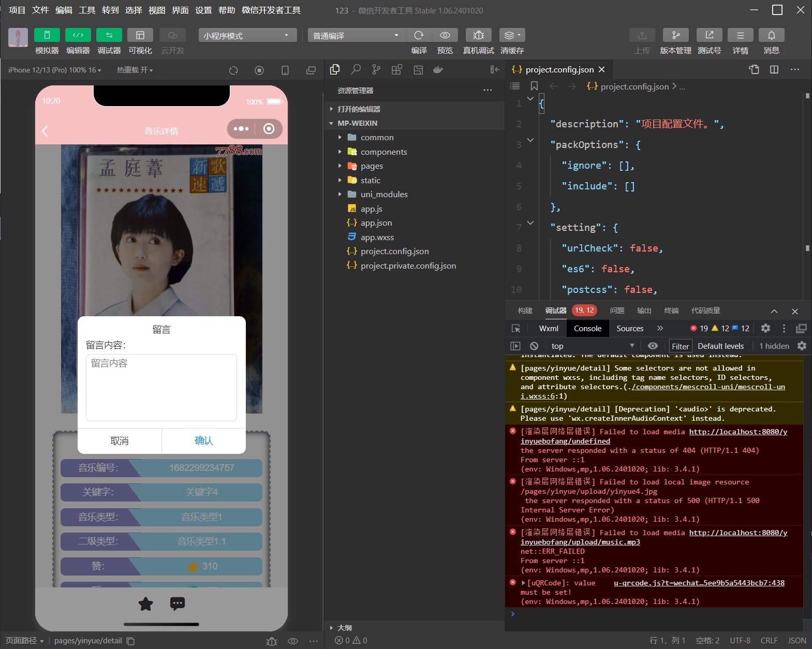Expand the pages folder
812x649 pixels.
click(x=372, y=166)
